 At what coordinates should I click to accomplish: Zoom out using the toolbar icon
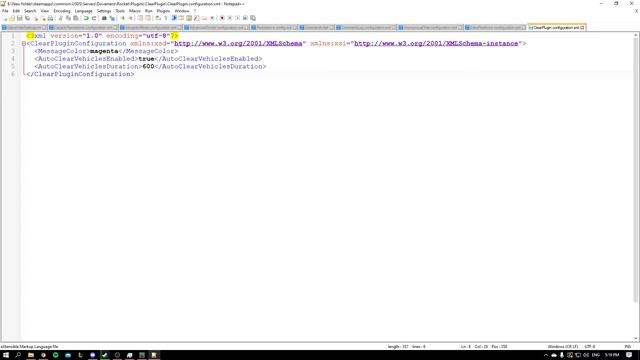tap(131, 18)
